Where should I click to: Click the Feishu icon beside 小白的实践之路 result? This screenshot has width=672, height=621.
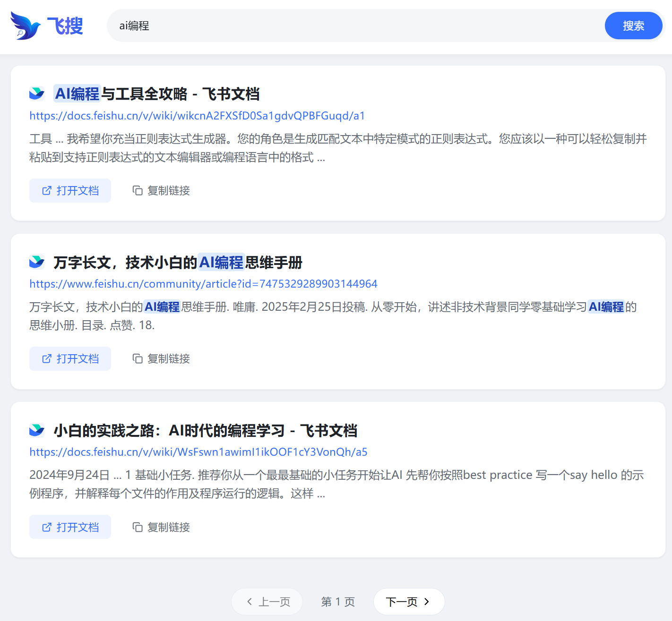click(x=37, y=430)
